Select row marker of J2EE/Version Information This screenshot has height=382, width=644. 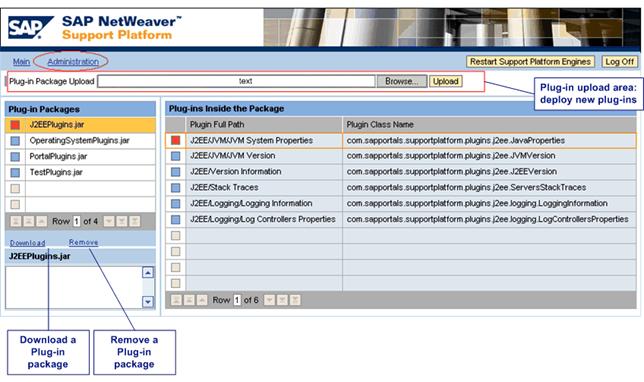pos(175,172)
